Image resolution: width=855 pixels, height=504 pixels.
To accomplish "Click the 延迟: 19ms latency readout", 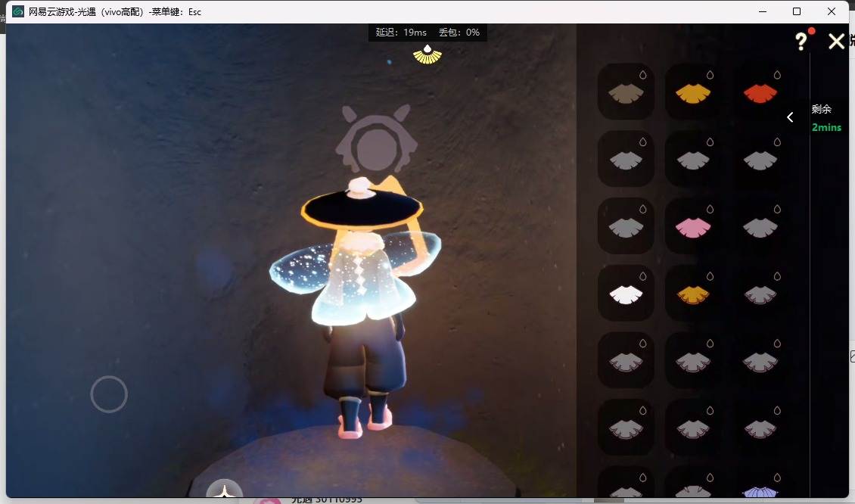I will (401, 33).
